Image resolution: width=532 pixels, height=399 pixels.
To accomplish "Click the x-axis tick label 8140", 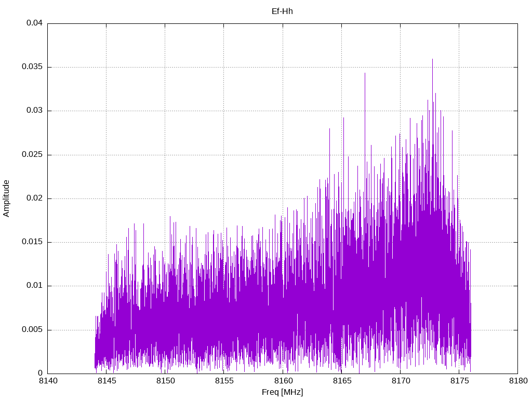I will (x=48, y=381).
